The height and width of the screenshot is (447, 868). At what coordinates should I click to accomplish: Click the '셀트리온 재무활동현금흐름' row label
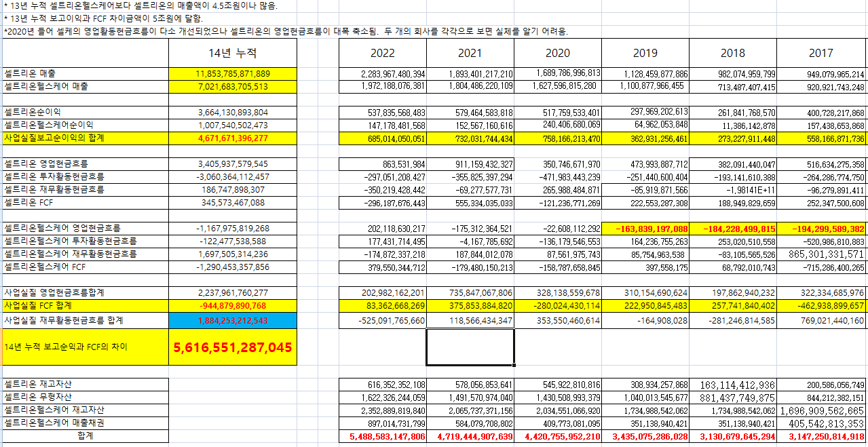click(86, 189)
